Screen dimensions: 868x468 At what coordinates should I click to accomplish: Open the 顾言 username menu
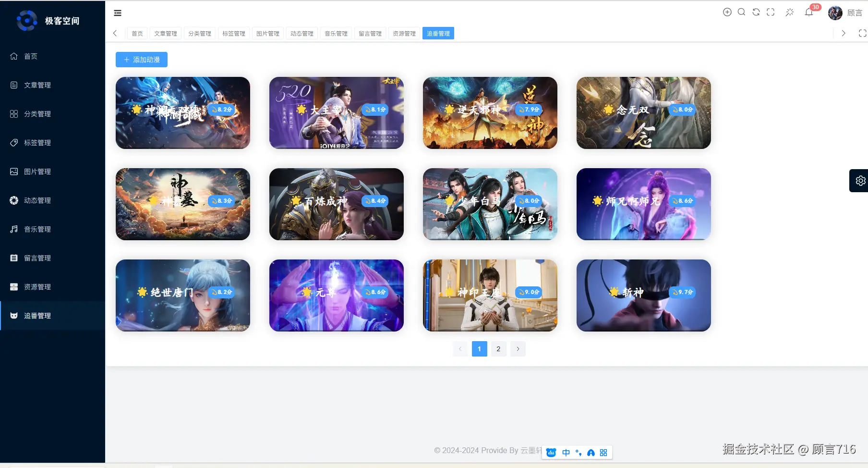[855, 13]
